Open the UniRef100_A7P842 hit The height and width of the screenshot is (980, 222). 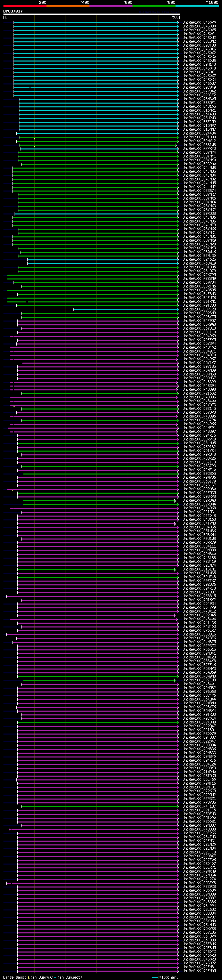[199, 91]
